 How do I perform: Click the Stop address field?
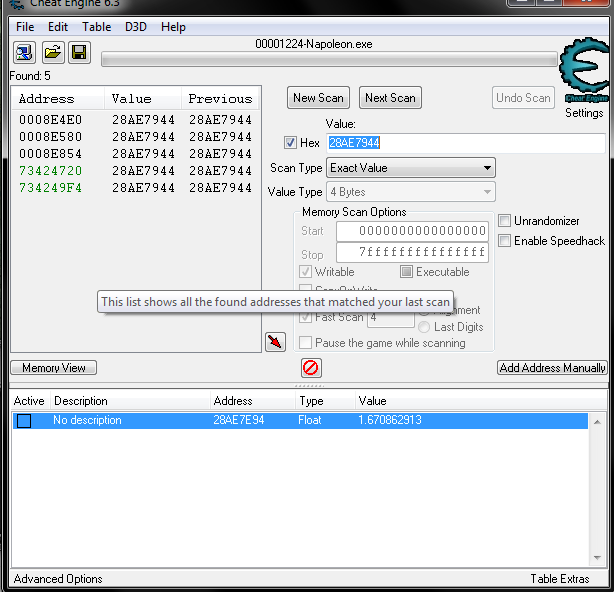[x=412, y=252]
